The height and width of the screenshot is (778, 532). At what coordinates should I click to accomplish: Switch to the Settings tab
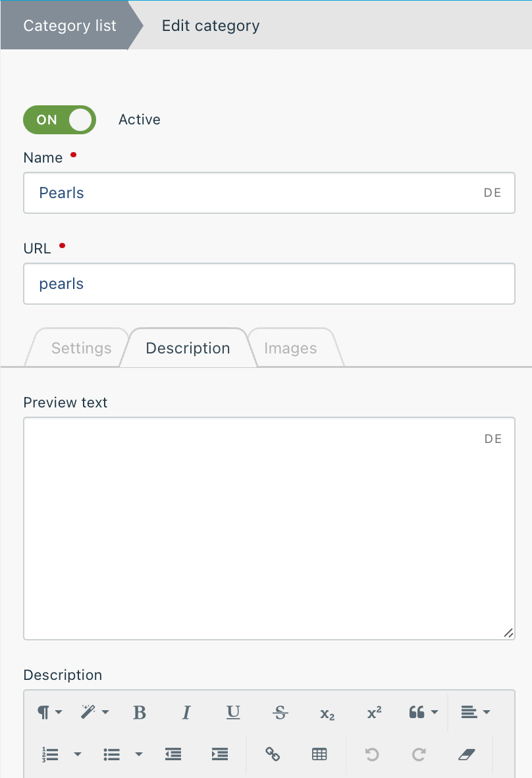(82, 348)
